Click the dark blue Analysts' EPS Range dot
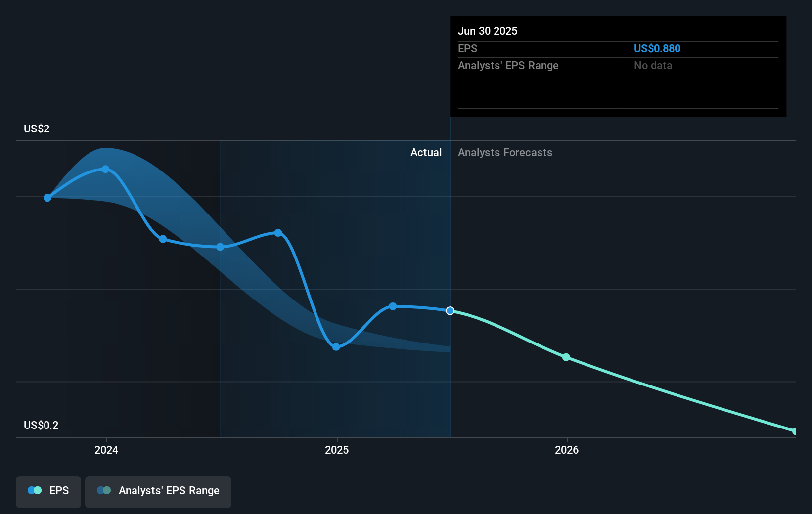 101,490
